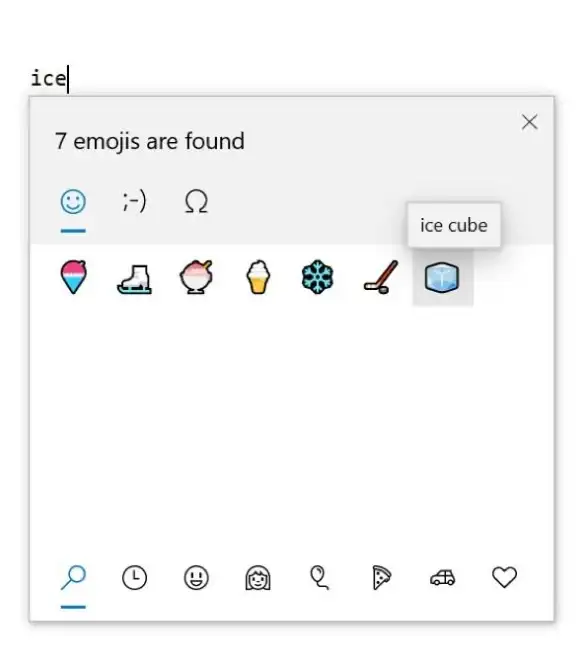The image size is (588, 647).
Task: Open the Kaomoji ;-) tab
Action: pos(135,202)
